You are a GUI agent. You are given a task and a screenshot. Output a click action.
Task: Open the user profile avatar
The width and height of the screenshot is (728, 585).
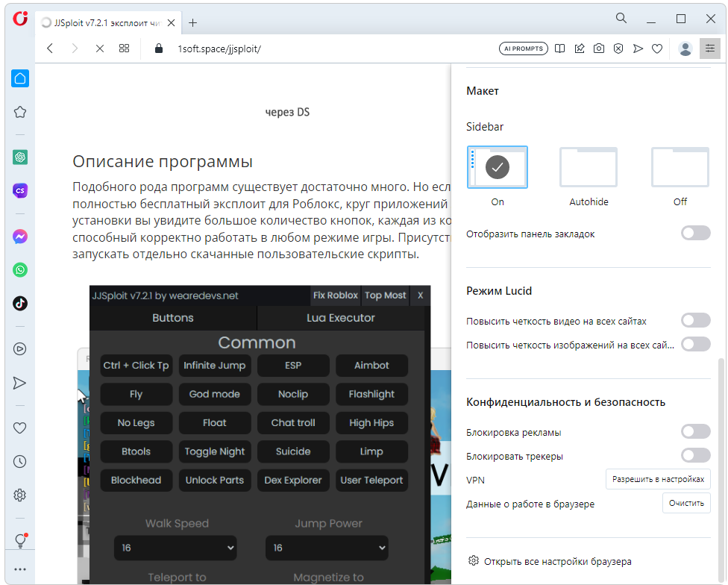[x=685, y=49]
